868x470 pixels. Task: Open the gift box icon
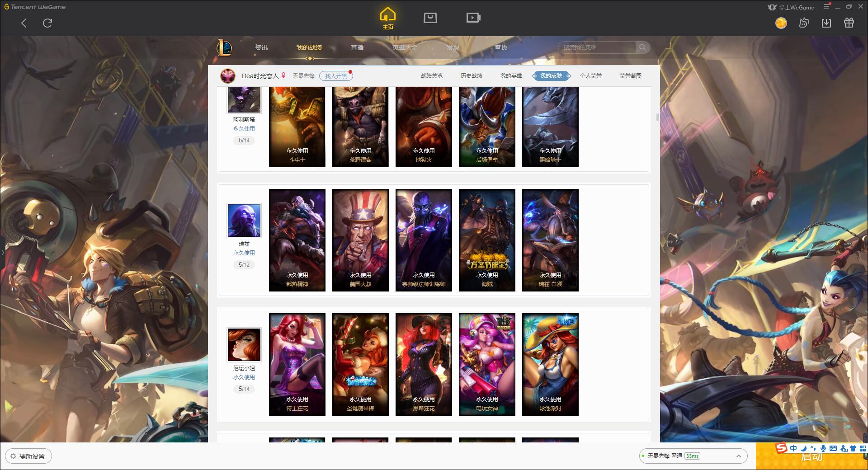(849, 23)
